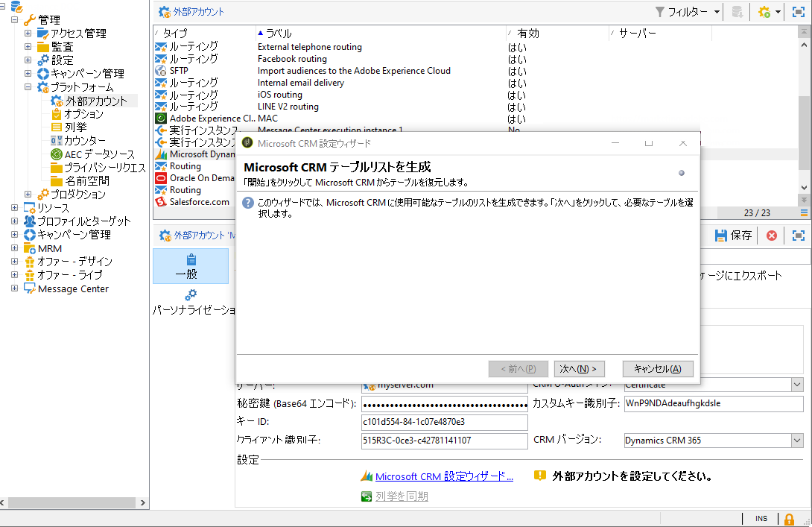Image resolution: width=812 pixels, height=527 pixels.
Task: Click the grayed database download icon
Action: pyautogui.click(x=738, y=12)
